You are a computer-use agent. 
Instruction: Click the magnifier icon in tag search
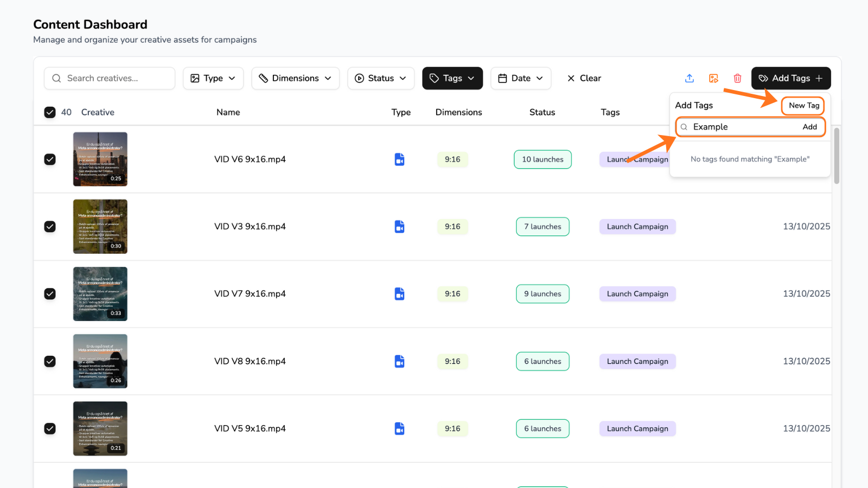pyautogui.click(x=684, y=127)
